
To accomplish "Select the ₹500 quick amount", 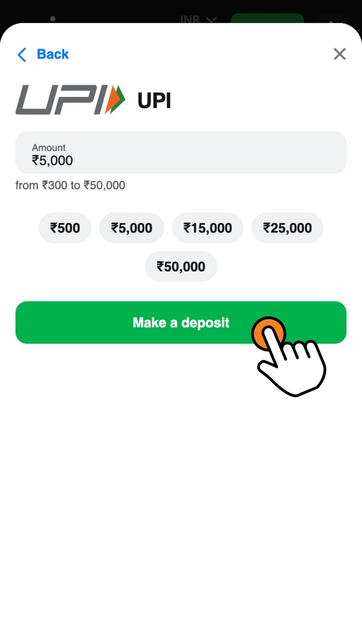I will point(65,228).
